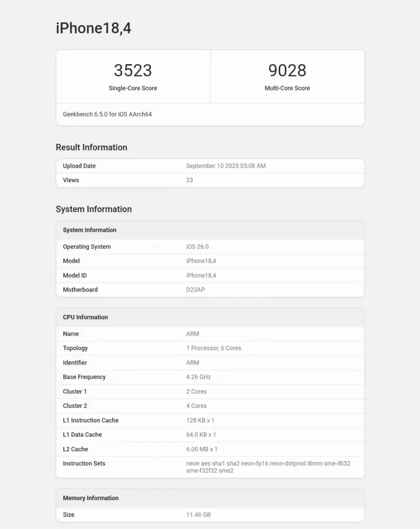Click the 4.26 GHz base frequency value
420x529 pixels.
point(199,377)
